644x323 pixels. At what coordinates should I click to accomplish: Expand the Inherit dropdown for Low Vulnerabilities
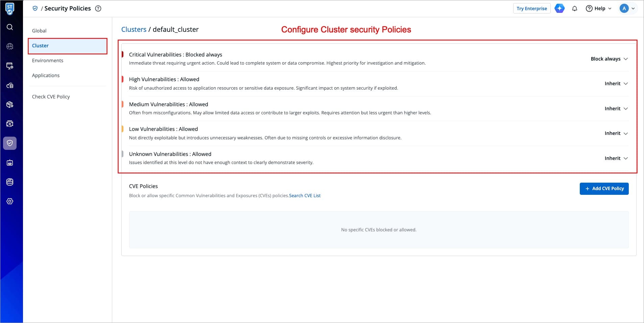point(616,133)
